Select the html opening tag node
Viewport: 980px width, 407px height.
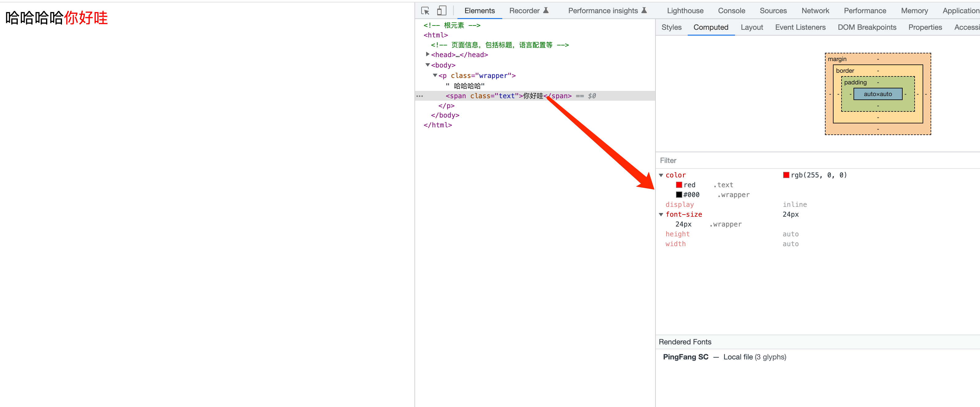(436, 35)
